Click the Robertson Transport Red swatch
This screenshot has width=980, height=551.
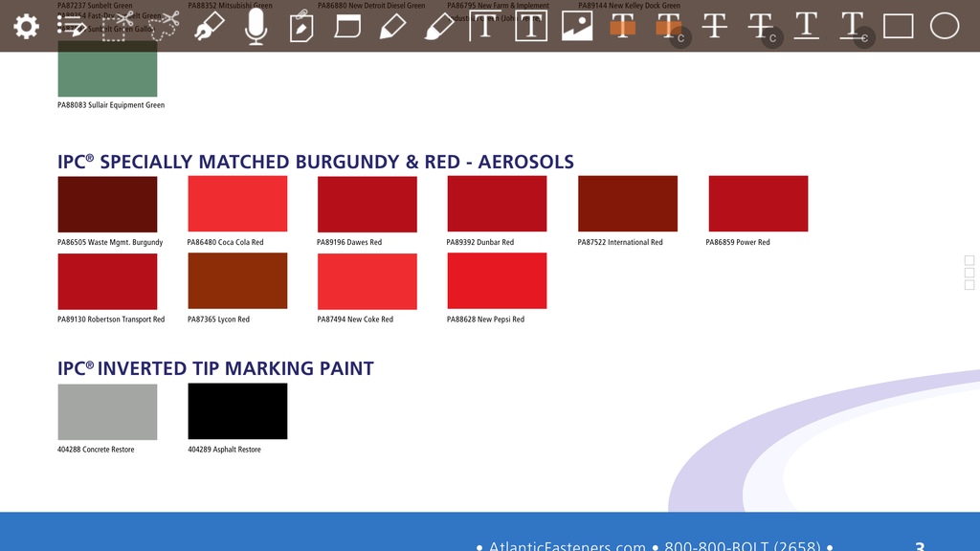tap(107, 281)
